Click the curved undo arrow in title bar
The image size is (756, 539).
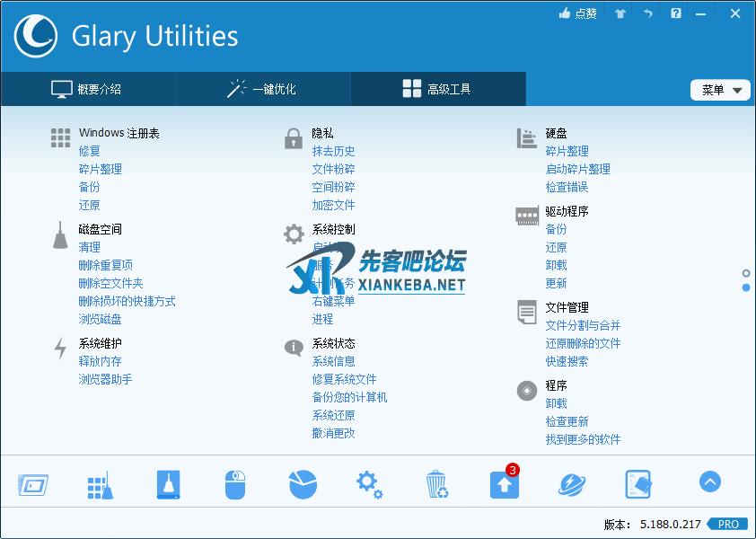point(647,13)
